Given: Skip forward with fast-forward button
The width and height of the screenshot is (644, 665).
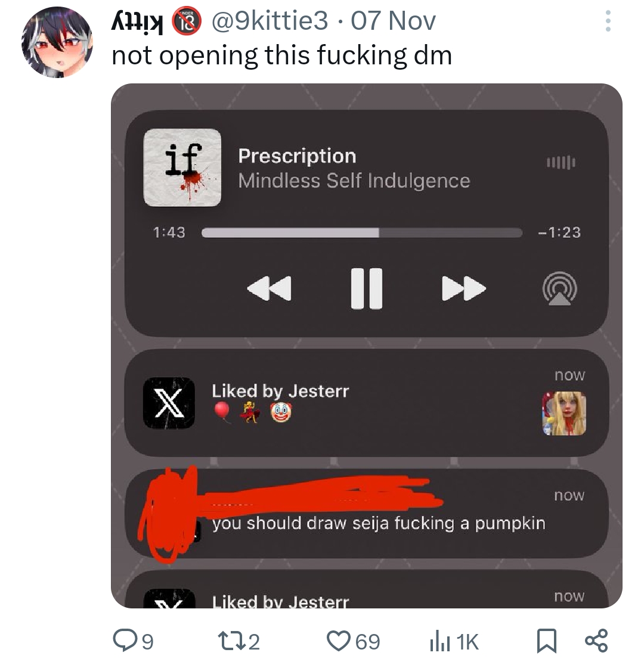Looking at the screenshot, I should [x=463, y=288].
